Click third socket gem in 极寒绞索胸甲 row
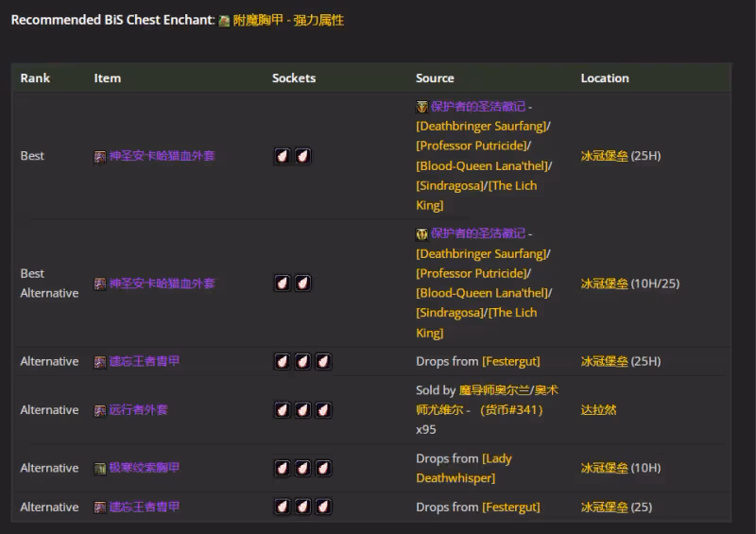Screen dimensions: 756x534 323,468
